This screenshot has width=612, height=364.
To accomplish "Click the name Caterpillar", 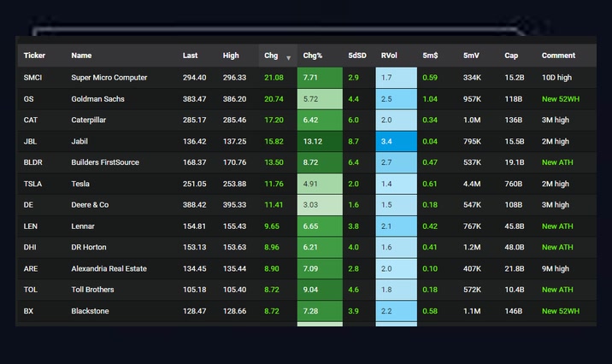I will coord(88,120).
